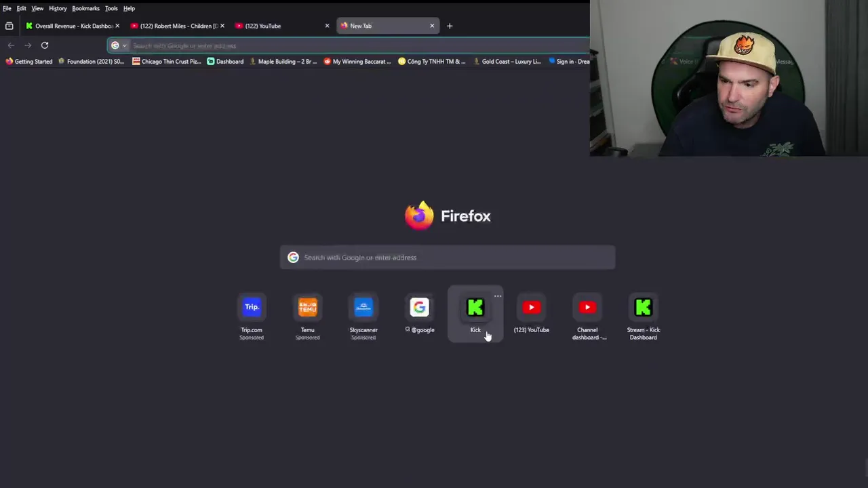Open the Chicago Thin Crust Pizza bookmark
This screenshot has width=868, height=488.
[x=167, y=62]
